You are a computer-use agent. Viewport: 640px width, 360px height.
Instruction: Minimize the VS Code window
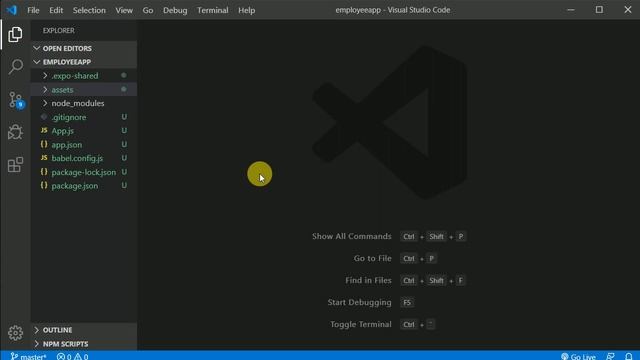[571, 10]
